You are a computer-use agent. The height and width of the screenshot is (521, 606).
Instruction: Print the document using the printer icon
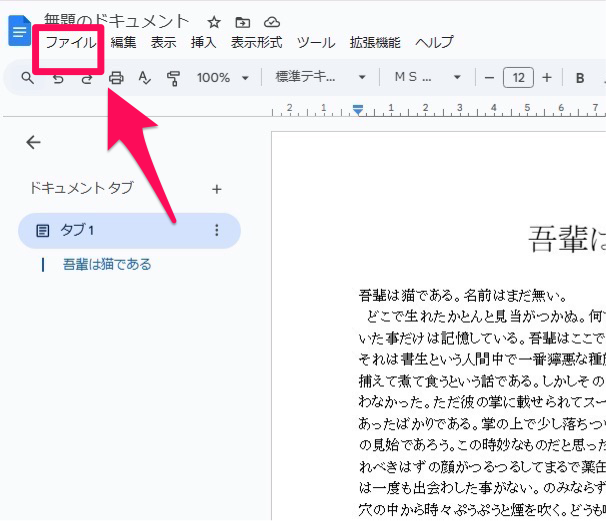(x=116, y=77)
